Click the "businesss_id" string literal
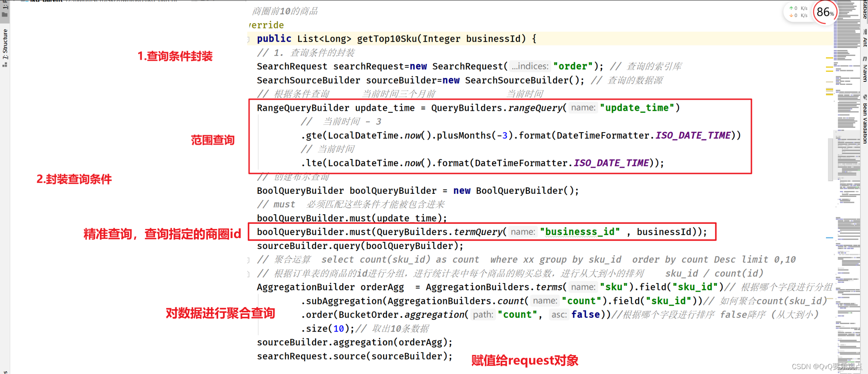868x374 pixels. (580, 232)
